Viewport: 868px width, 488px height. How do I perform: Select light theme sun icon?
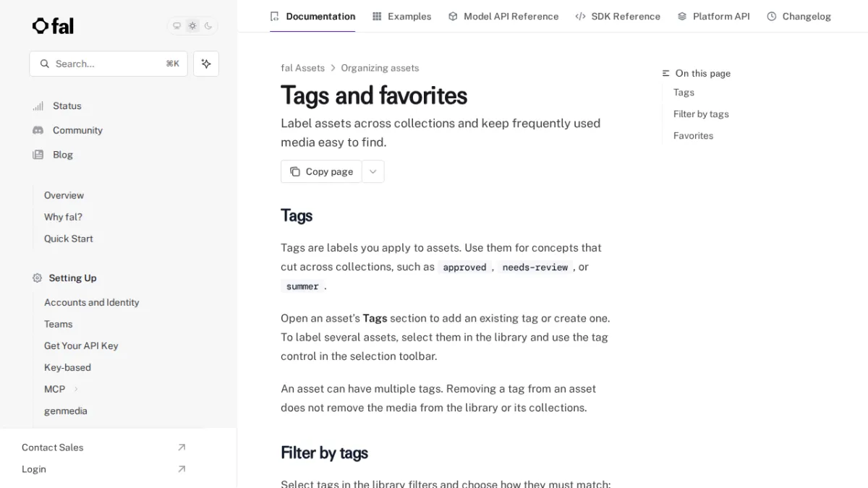[x=192, y=26]
